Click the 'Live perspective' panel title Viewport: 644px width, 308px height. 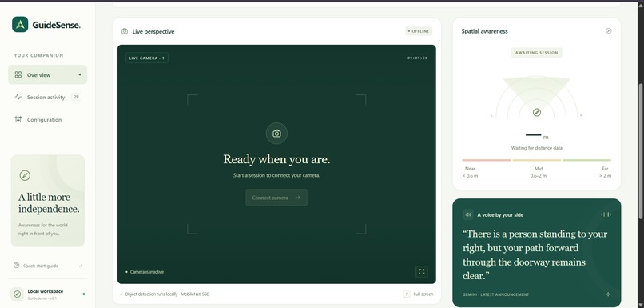153,31
